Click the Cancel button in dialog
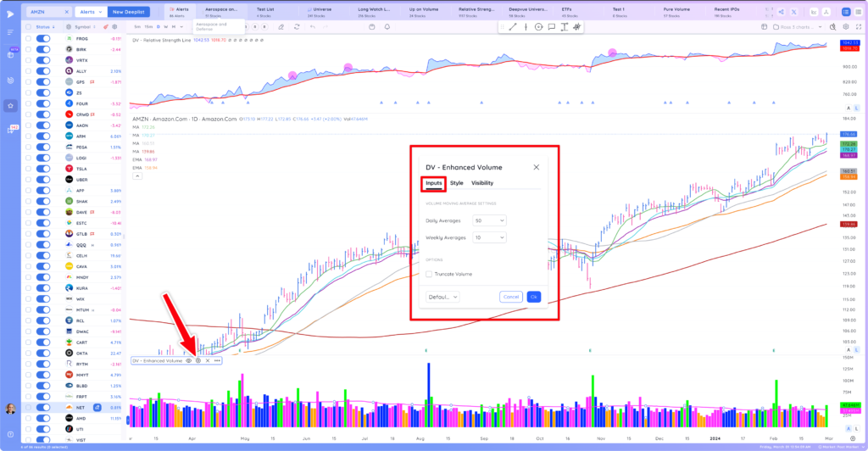 [x=511, y=297]
